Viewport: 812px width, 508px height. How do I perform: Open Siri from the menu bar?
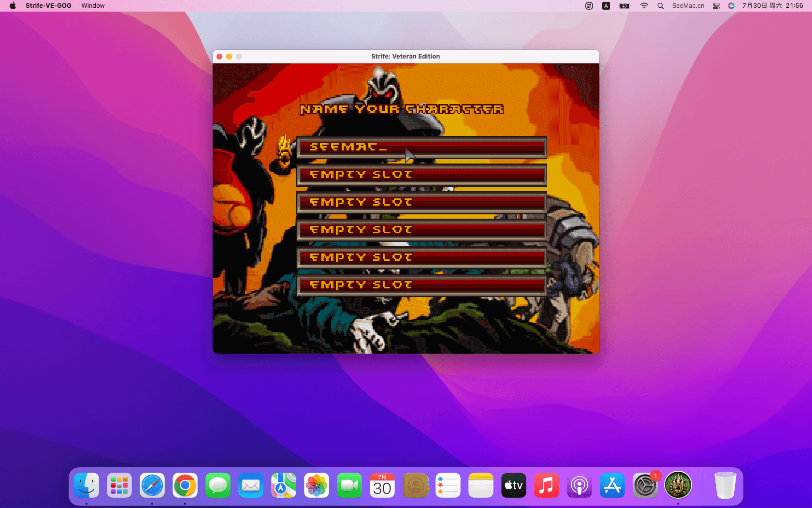731,6
